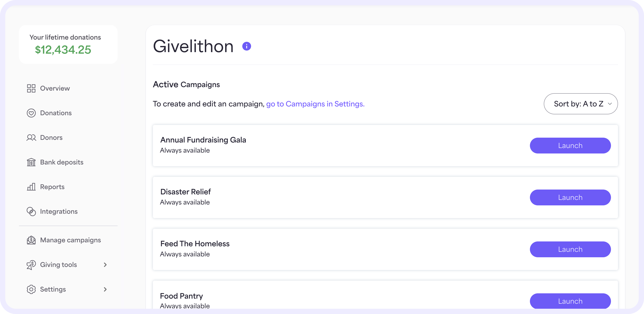Image resolution: width=644 pixels, height=314 pixels.
Task: Launch the Disaster Relief campaign
Action: click(570, 197)
